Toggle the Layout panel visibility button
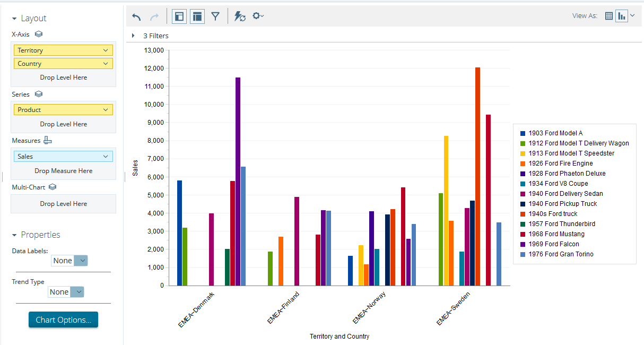 click(197, 16)
